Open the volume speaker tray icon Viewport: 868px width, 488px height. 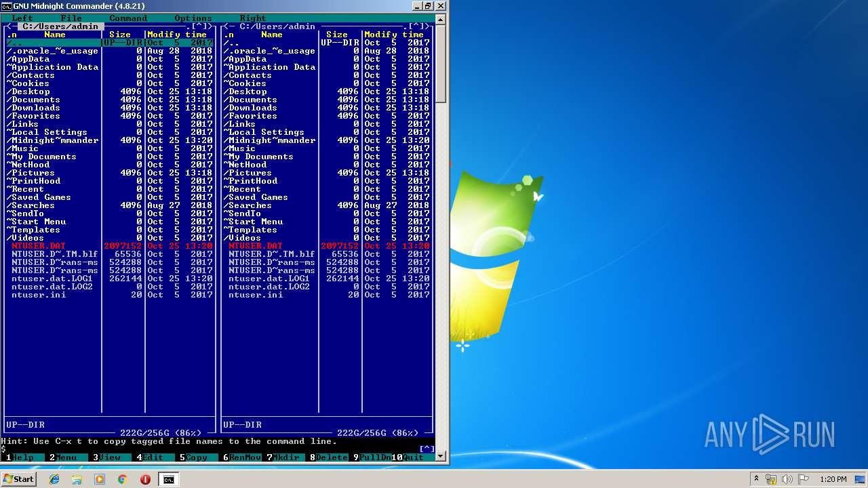787,479
